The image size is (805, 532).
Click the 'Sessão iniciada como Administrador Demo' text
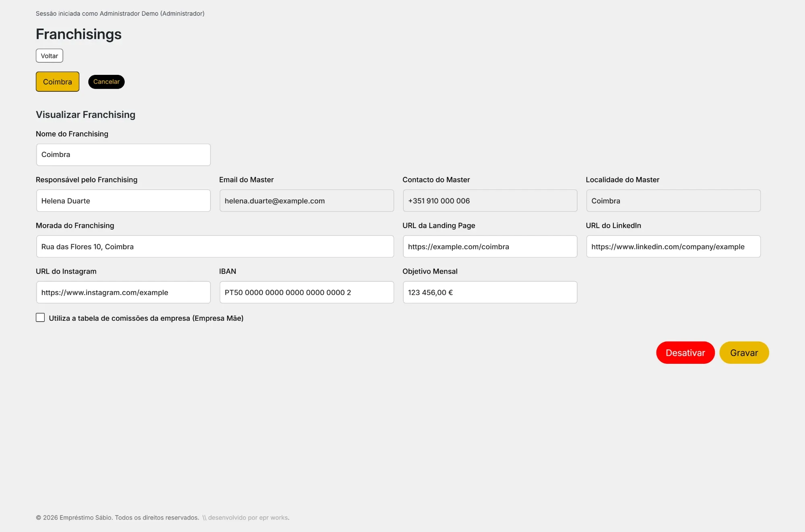pos(120,13)
